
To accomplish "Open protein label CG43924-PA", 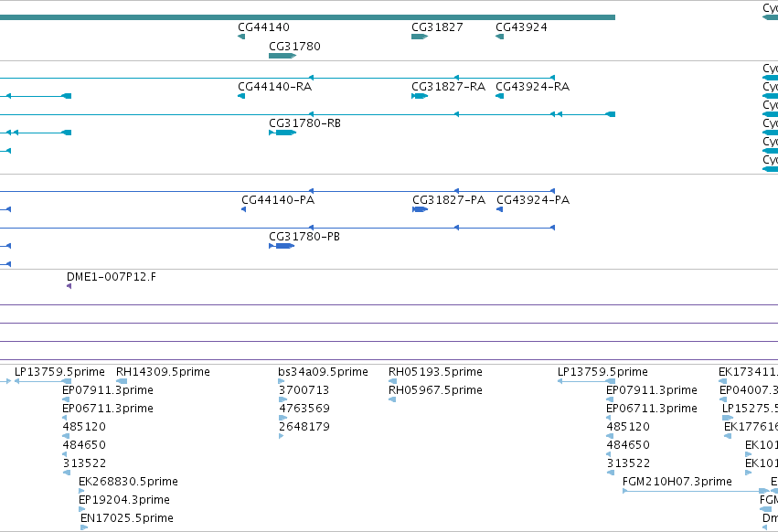I will [533, 200].
